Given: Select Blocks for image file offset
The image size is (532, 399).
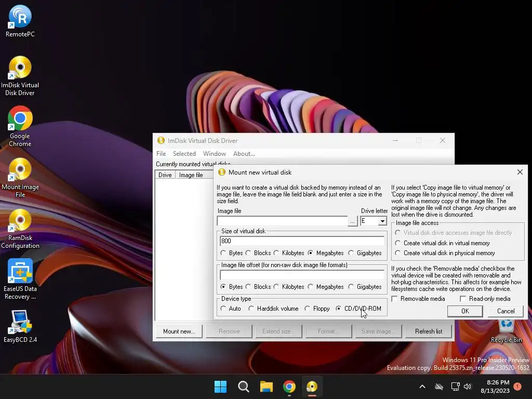Looking at the screenshot, I should pyautogui.click(x=259, y=287).
